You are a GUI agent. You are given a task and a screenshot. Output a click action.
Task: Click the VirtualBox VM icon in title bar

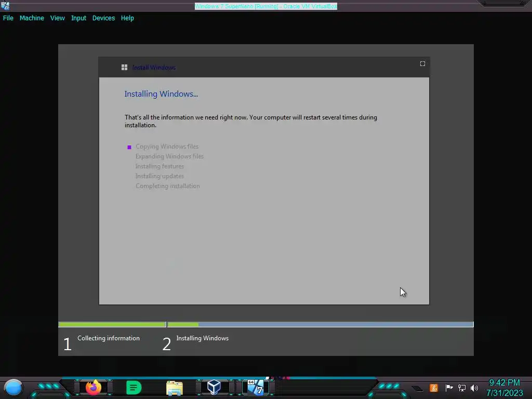click(5, 5)
